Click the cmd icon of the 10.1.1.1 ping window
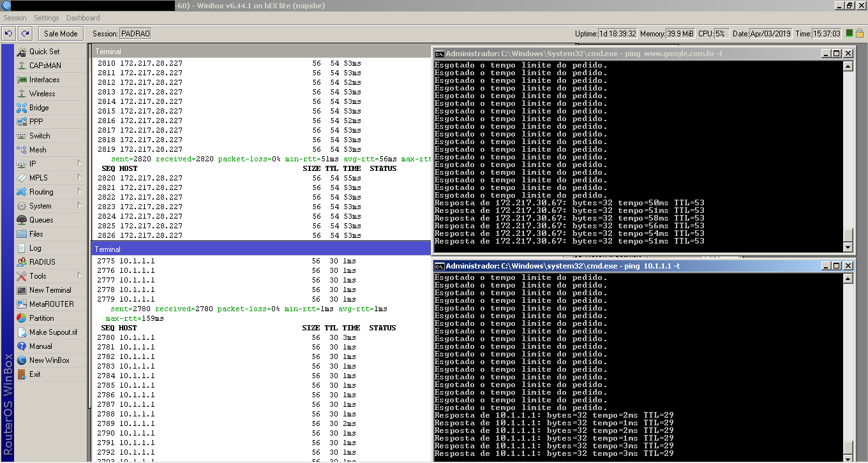This screenshot has width=868, height=463. coord(439,265)
